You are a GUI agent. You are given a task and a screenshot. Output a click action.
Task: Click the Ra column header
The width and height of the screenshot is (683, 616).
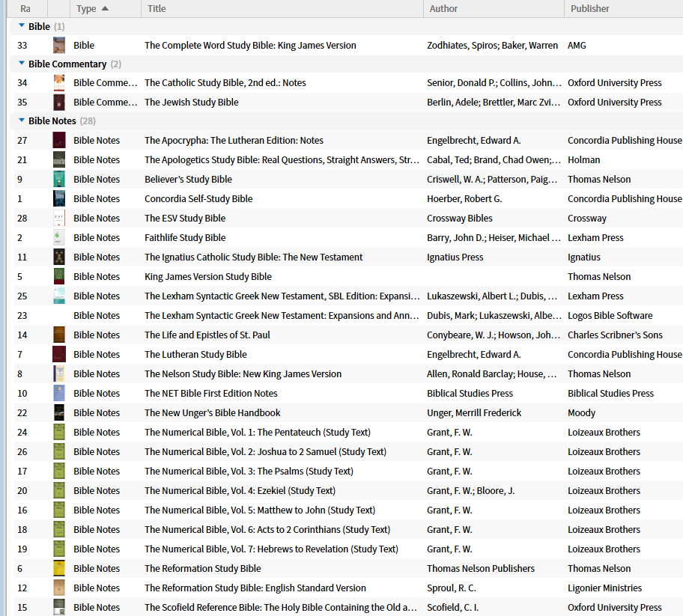[27, 9]
